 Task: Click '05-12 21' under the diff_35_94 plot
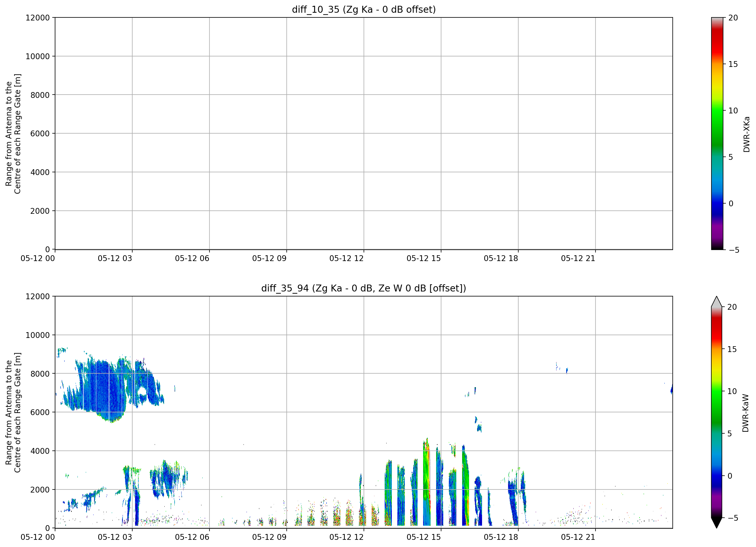click(x=578, y=537)
